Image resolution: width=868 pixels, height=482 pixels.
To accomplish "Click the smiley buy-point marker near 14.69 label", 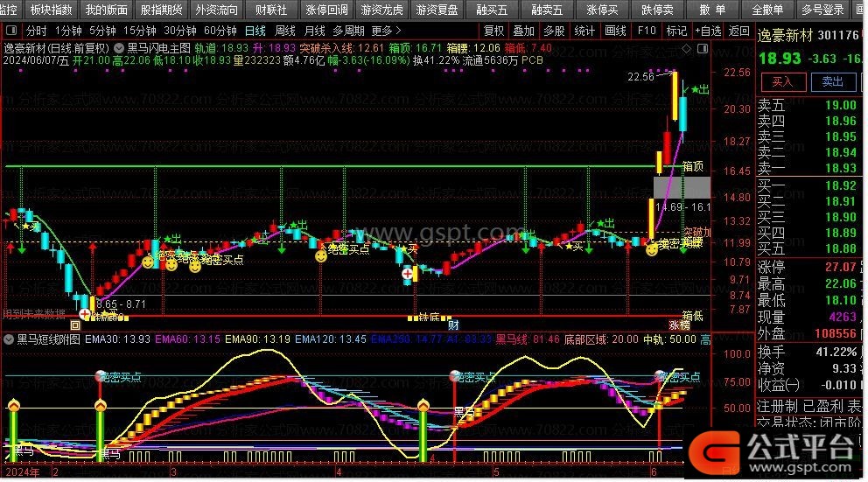I will [652, 249].
